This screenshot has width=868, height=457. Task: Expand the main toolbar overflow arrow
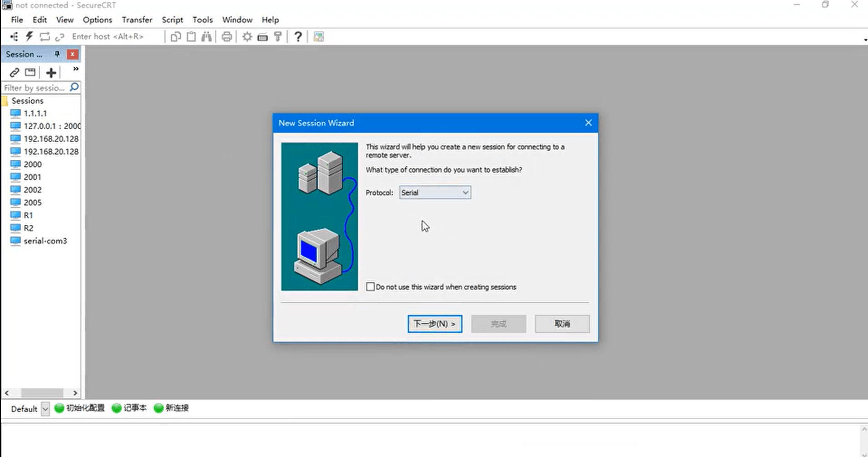[865, 40]
